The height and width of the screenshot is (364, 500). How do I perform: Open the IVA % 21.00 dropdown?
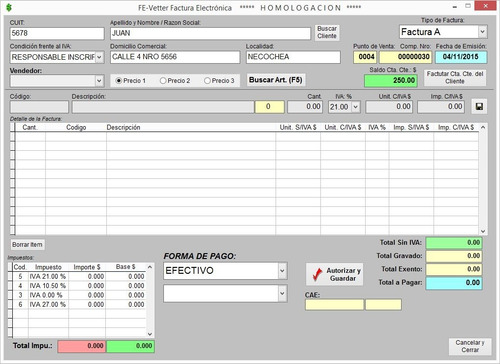(356, 107)
